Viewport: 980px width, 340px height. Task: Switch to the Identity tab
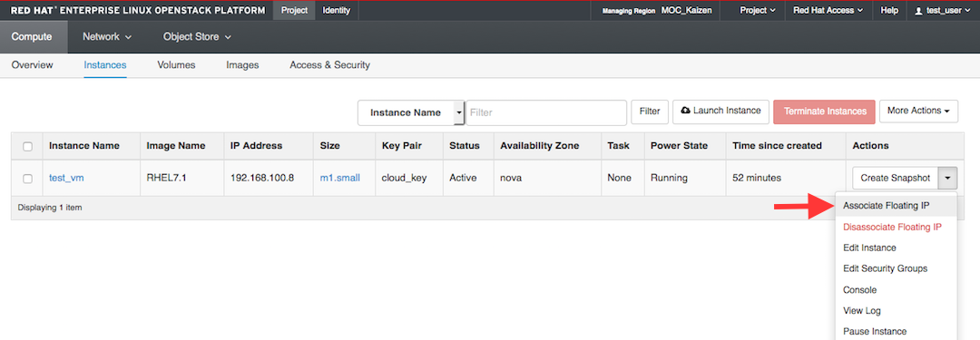[337, 11]
